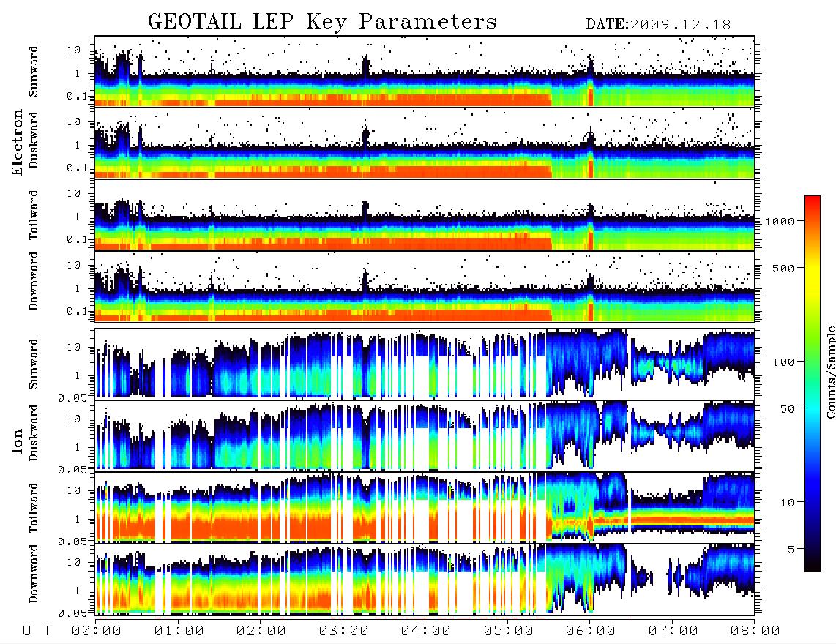Select the Electron Tailward axis label
The width and height of the screenshot is (836, 644).
pyautogui.click(x=34, y=215)
